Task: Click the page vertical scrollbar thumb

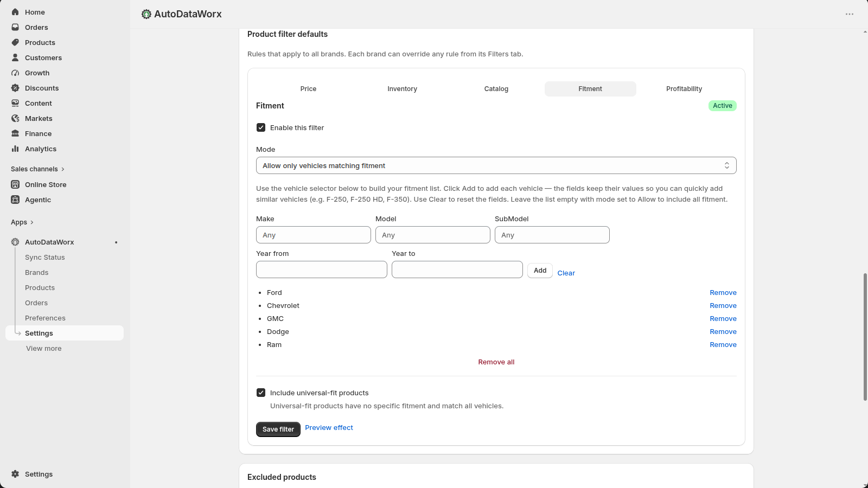Action: pos(865,337)
